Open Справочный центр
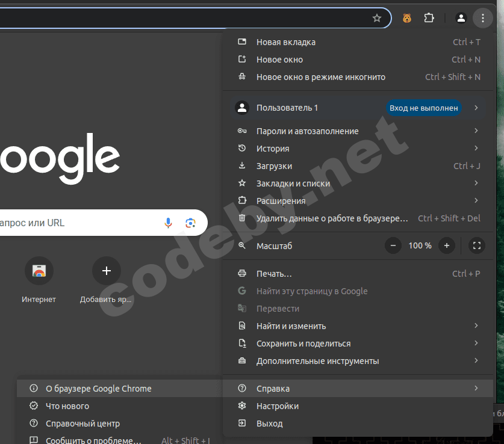Screen dimensions: 504x444 point(119,424)
